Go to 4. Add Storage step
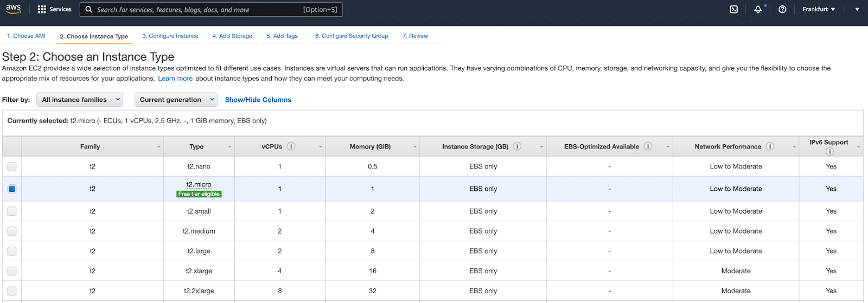Viewport: 868px width, 303px height. (232, 36)
